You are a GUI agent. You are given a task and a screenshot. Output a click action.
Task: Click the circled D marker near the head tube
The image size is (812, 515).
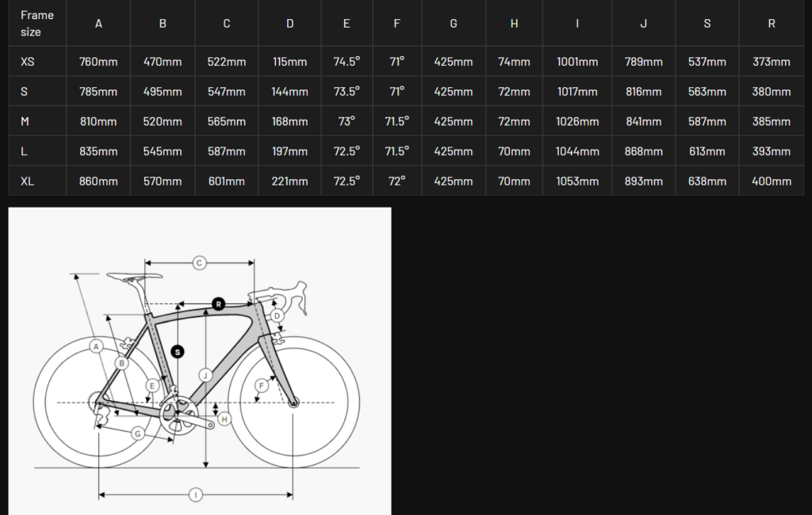pyautogui.click(x=277, y=315)
